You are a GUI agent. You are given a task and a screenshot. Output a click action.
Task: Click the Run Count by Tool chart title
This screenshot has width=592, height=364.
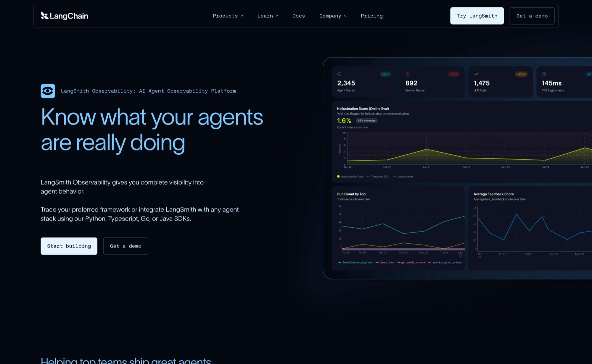tap(352, 194)
